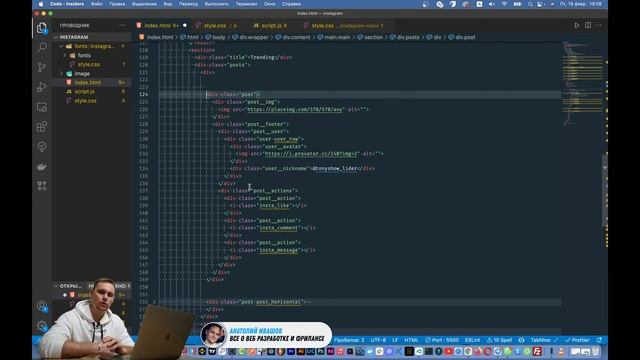Click the 10 Spell warning status item
This screenshot has width=640, height=360.
[499, 340]
